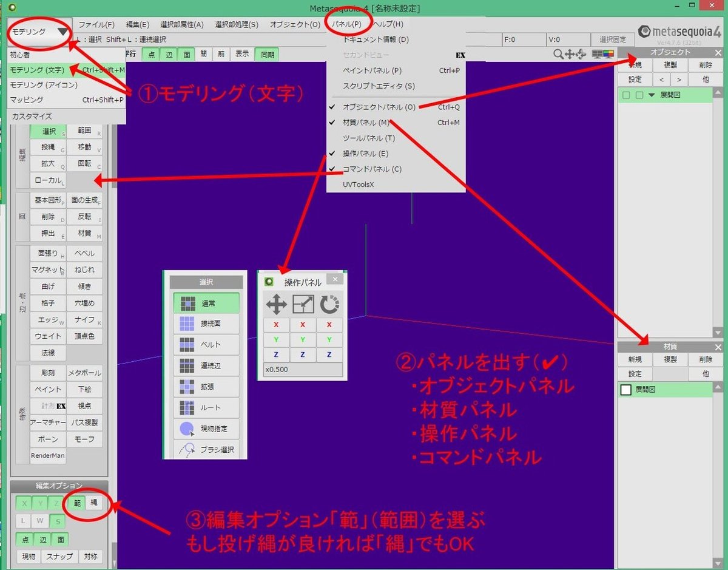Click 削除 in the 材質 panel
This screenshot has width=728, height=570.
click(706, 359)
